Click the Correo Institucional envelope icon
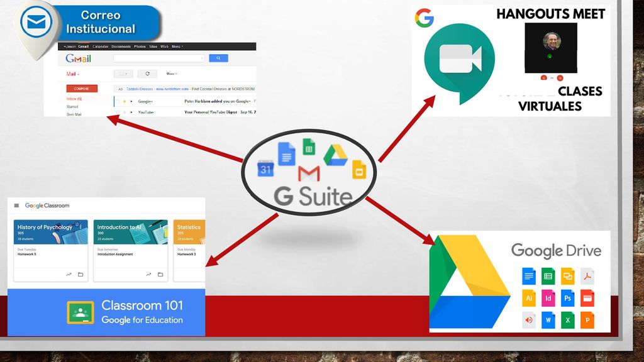This screenshot has width=644, height=362. tap(36, 22)
